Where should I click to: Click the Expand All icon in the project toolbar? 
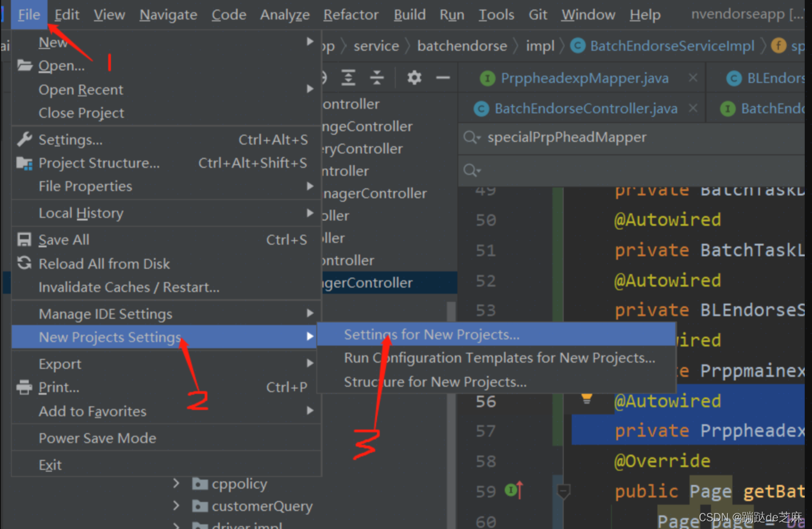coord(348,77)
